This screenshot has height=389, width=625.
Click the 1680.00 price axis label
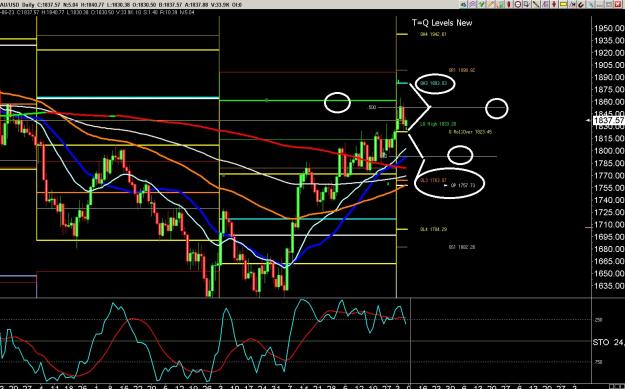point(609,249)
